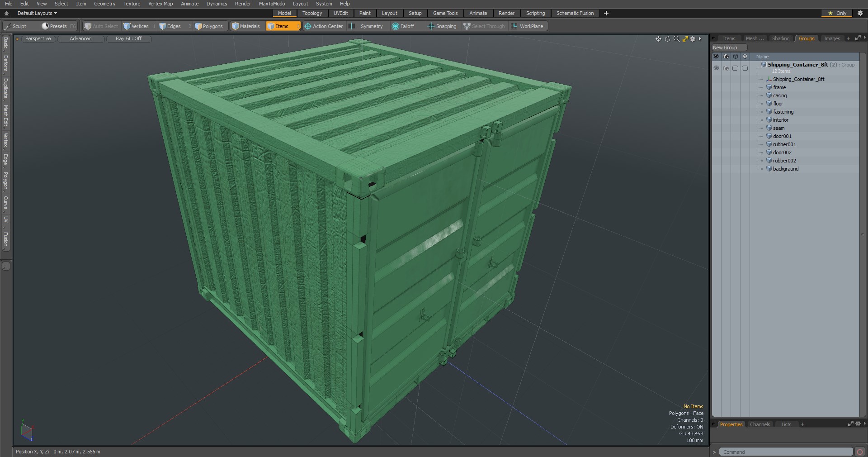868x457 pixels.
Task: Open the Action Center options
Action: (324, 26)
